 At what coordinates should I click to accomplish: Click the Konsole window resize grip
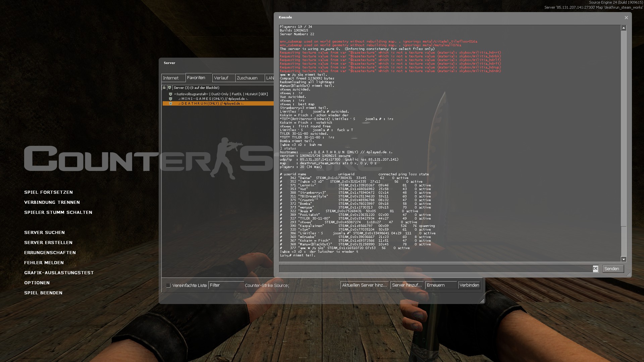(629, 275)
